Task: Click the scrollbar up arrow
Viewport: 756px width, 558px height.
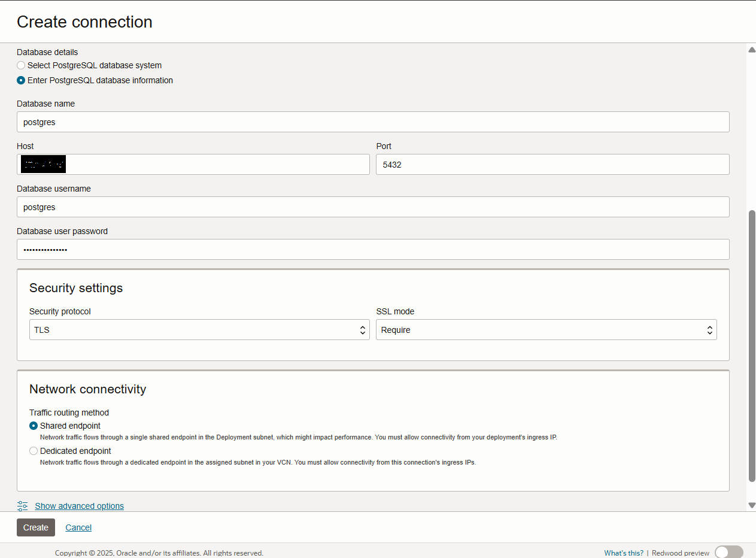Action: tap(752, 50)
